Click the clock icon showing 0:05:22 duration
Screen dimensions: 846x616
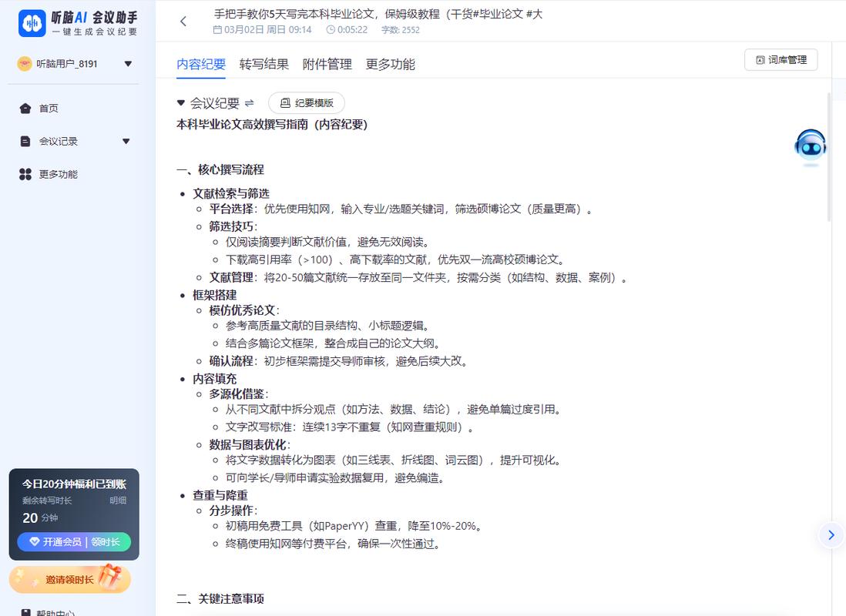pyautogui.click(x=330, y=30)
